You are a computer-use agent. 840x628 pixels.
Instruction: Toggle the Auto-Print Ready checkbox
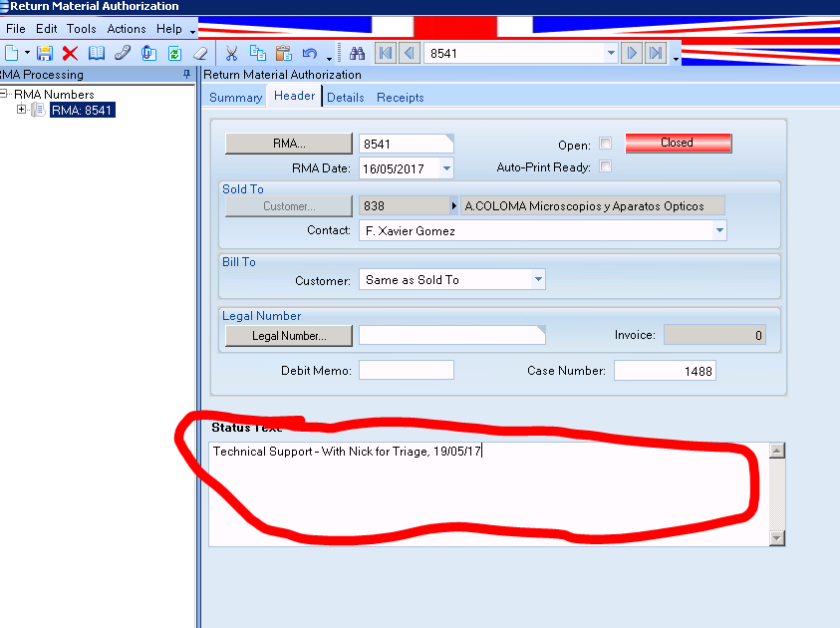point(606,166)
